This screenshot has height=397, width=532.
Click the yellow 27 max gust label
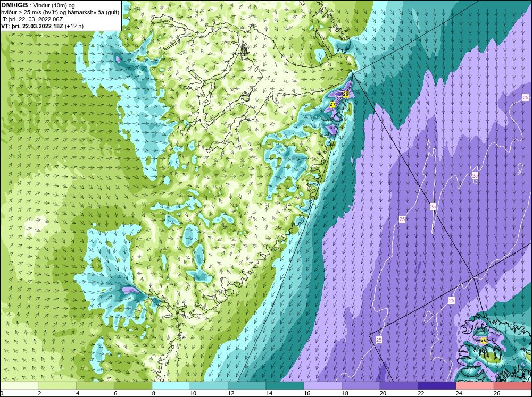(x=332, y=105)
